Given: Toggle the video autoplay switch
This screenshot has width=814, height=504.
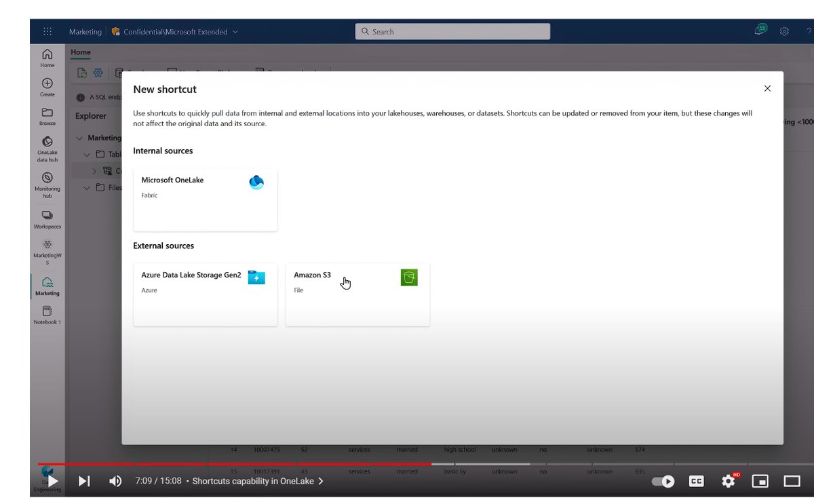Looking at the screenshot, I should point(663,481).
